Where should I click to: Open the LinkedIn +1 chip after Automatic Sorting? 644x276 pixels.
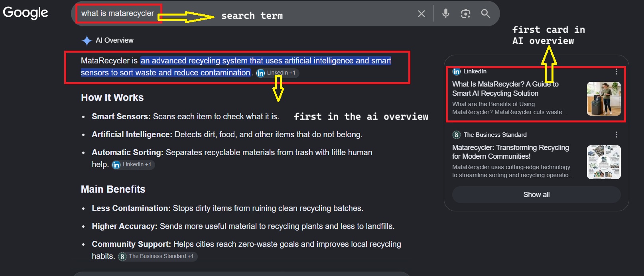click(133, 165)
